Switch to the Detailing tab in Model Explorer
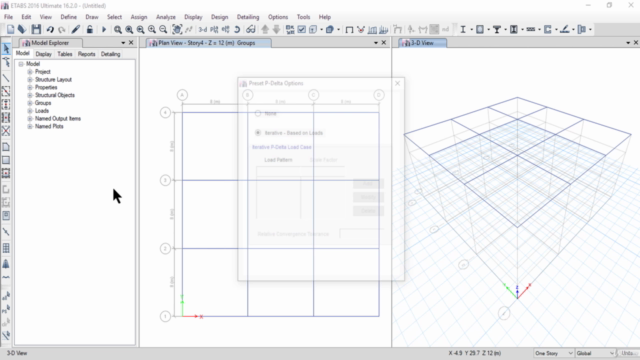This screenshot has width=640, height=360. 111,54
